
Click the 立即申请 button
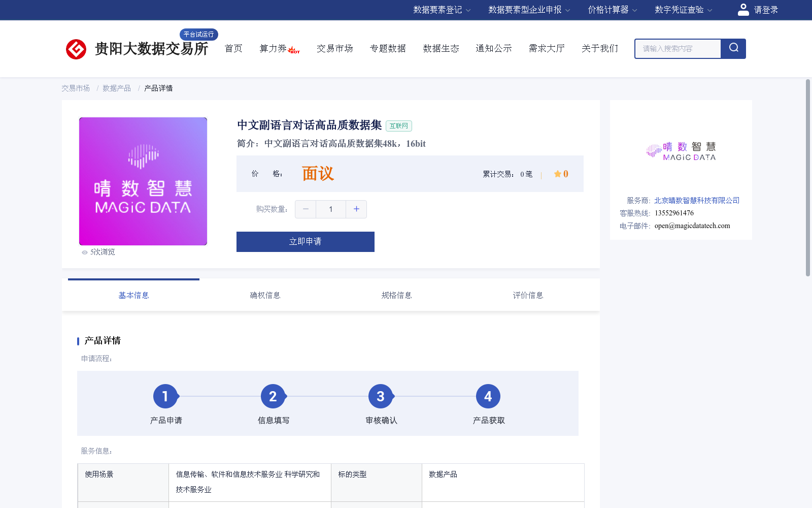pyautogui.click(x=306, y=242)
